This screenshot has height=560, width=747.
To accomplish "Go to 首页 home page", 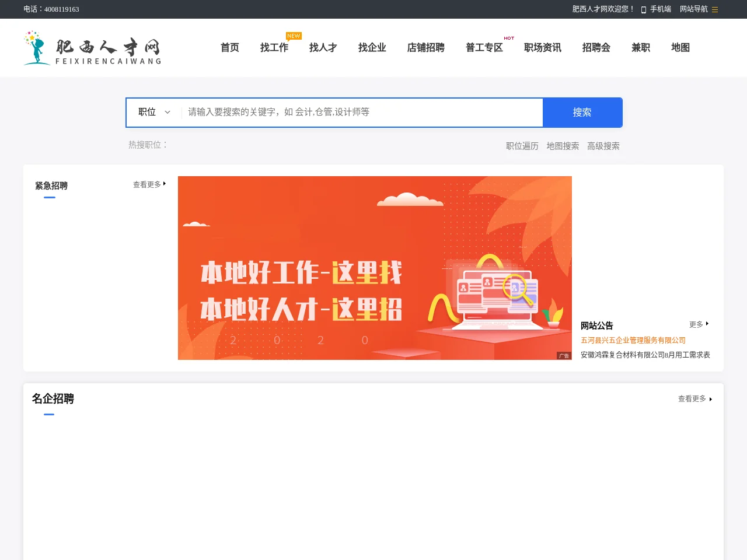I will pos(230,48).
